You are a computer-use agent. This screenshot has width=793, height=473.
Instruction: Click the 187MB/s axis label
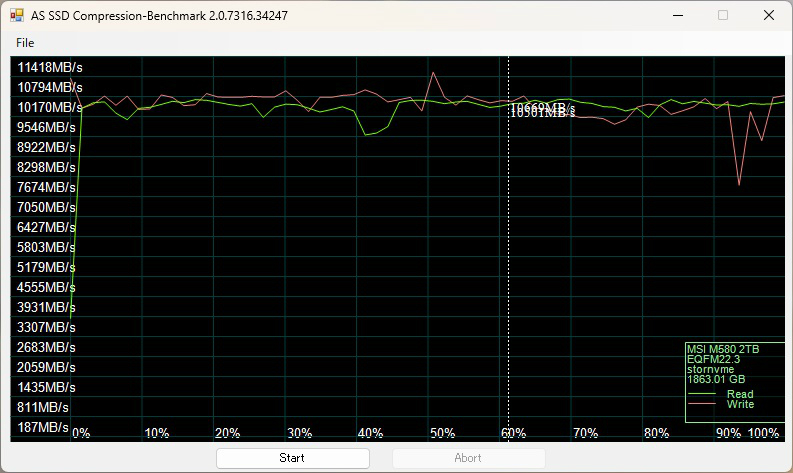pyautogui.click(x=42, y=427)
